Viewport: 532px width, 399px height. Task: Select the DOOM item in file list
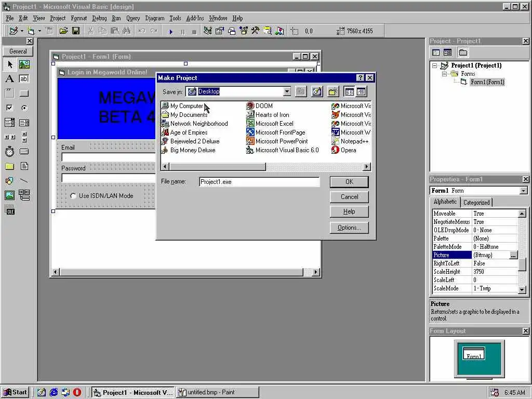click(x=260, y=106)
